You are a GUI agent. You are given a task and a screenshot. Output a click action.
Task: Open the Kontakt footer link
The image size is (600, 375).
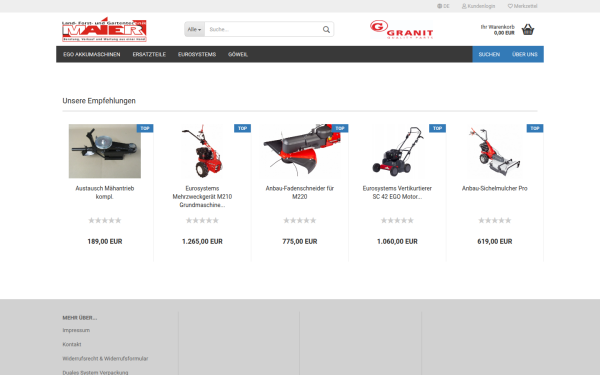point(72,344)
